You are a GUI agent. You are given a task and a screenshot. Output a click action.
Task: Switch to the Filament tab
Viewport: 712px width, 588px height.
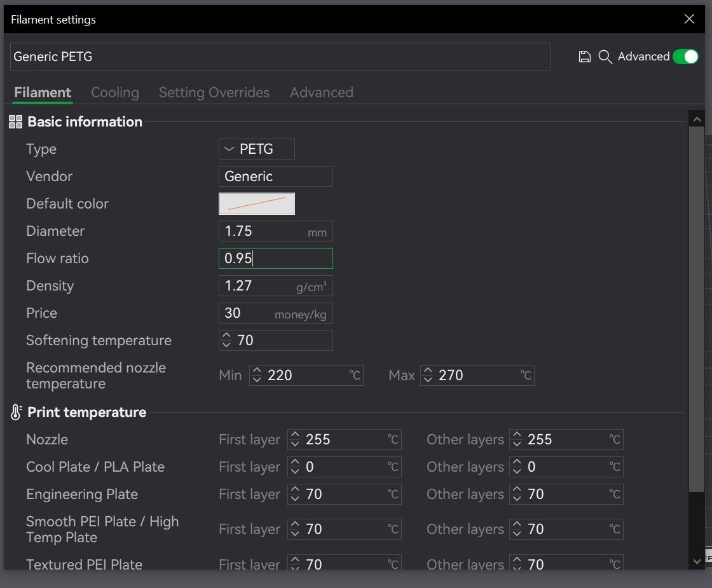(x=43, y=93)
